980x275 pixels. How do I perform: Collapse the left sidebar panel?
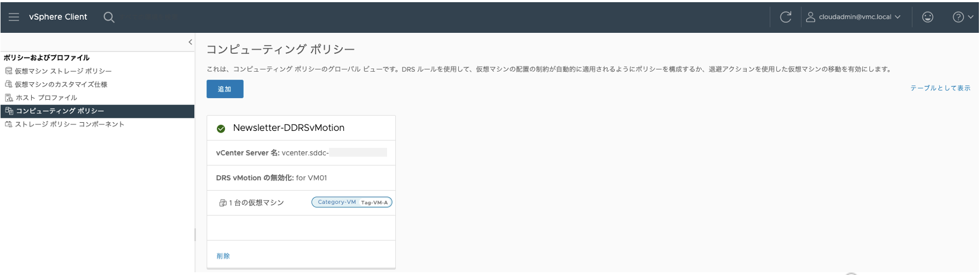pyautogui.click(x=190, y=42)
